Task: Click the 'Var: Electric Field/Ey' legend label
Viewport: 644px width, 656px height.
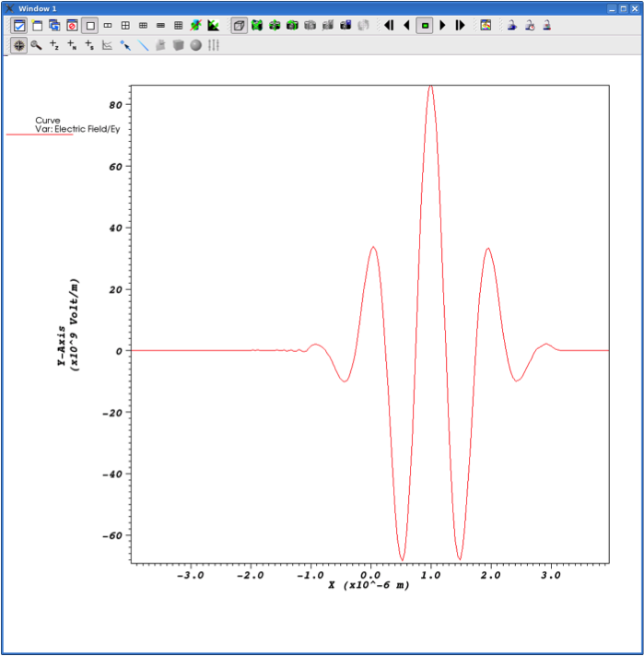Action: coord(77,129)
